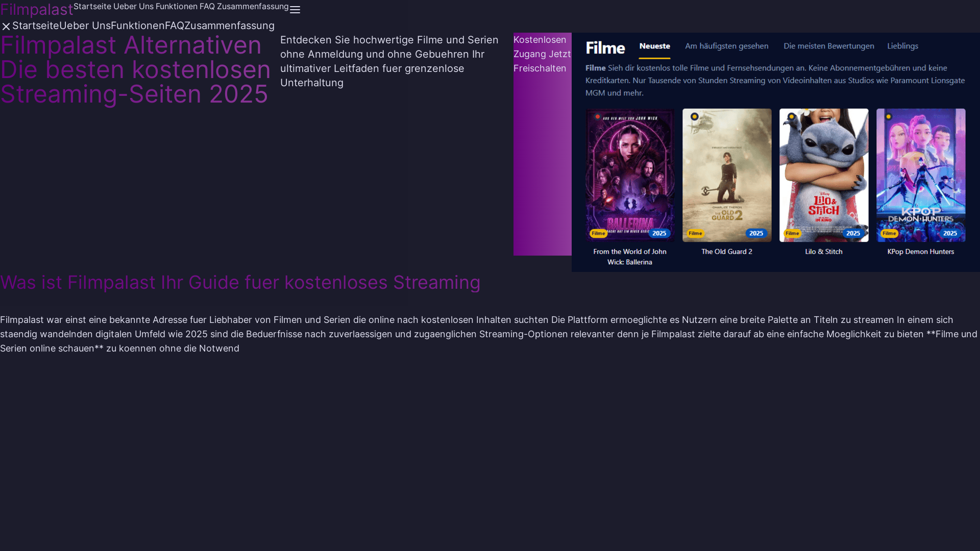The image size is (980, 551).
Task: Click Kostenlosen Zugang Jetzt Freischalten button
Action: (x=543, y=144)
